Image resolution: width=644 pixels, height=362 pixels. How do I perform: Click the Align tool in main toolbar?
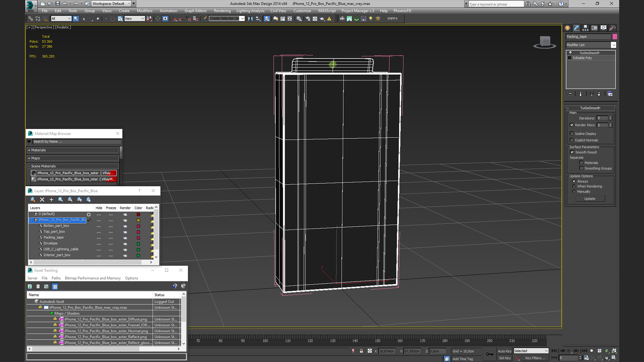pyautogui.click(x=258, y=18)
